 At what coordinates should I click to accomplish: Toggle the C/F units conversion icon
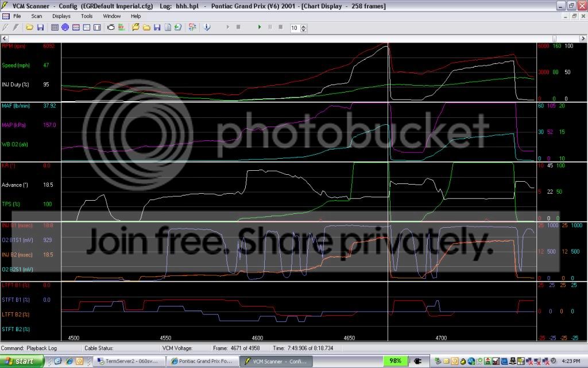(x=192, y=27)
